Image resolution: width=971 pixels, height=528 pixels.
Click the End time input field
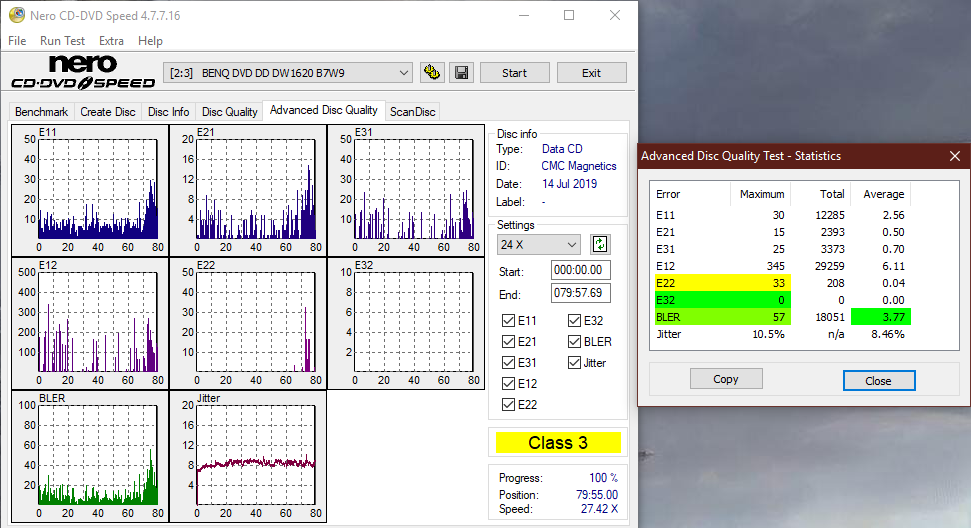click(x=580, y=293)
